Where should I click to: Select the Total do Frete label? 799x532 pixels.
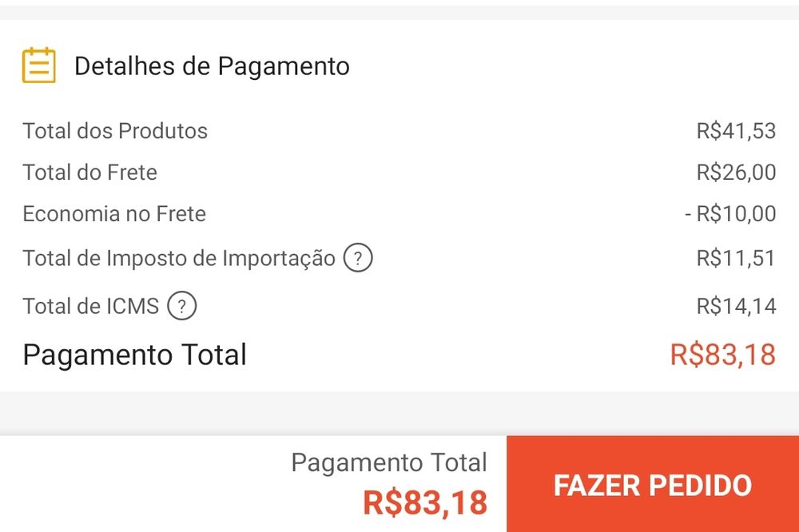point(89,173)
